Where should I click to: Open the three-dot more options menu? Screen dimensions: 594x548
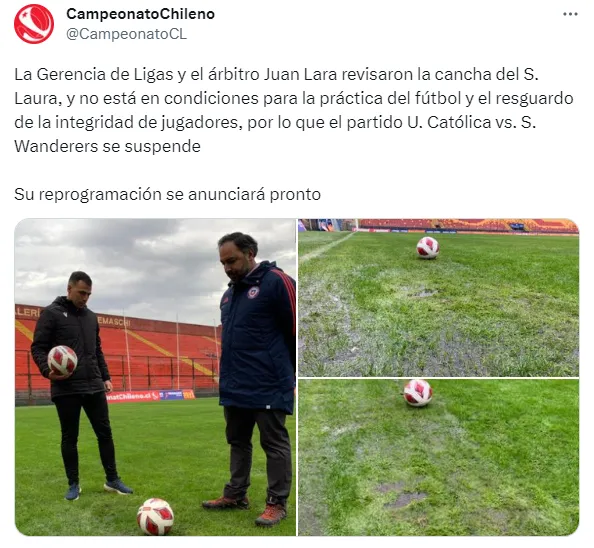(570, 14)
